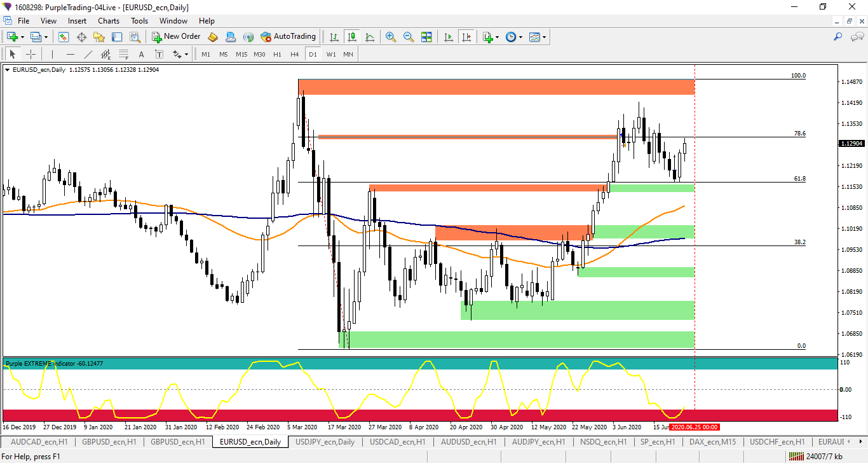Open the search magnifier icon
The width and height of the screenshot is (868, 463).
click(x=837, y=37)
